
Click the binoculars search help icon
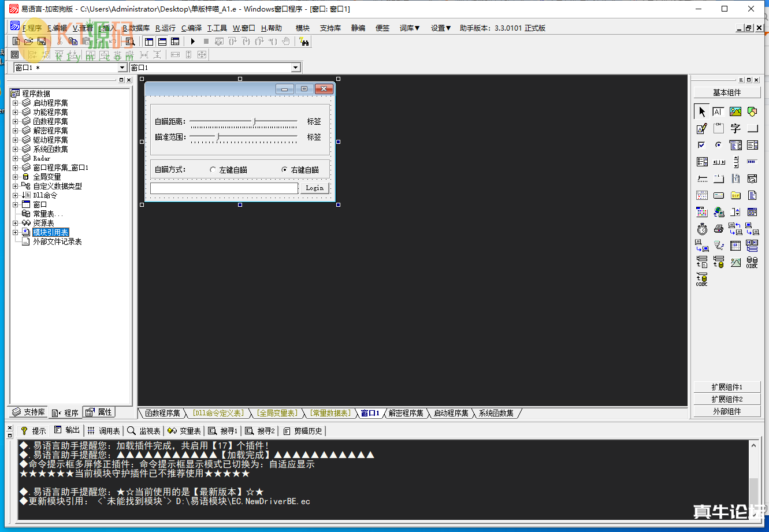click(304, 42)
